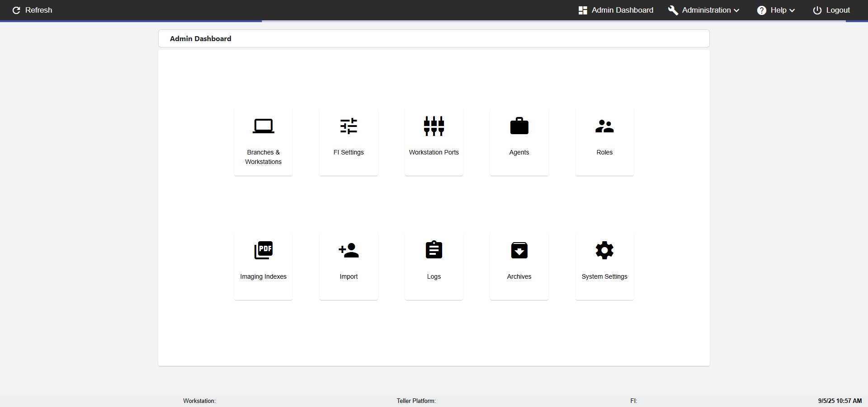Image resolution: width=868 pixels, height=407 pixels.
Task: Open the Agents briefcase icon
Action: (519, 126)
